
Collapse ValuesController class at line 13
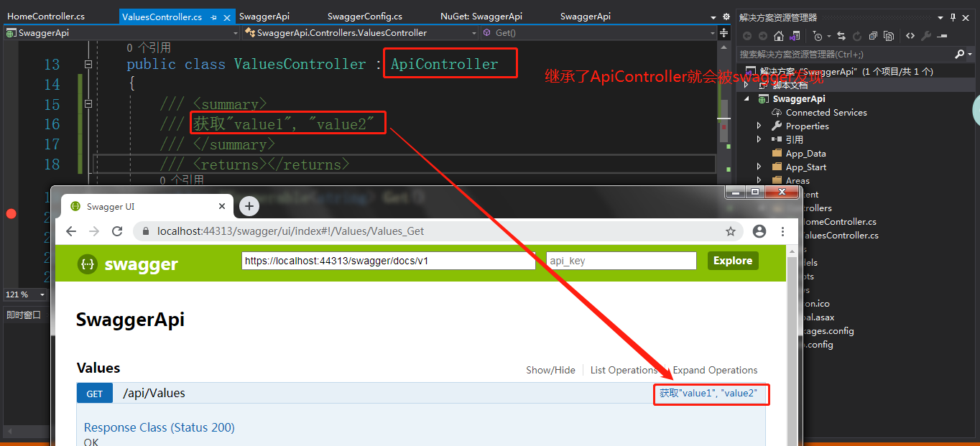click(88, 64)
